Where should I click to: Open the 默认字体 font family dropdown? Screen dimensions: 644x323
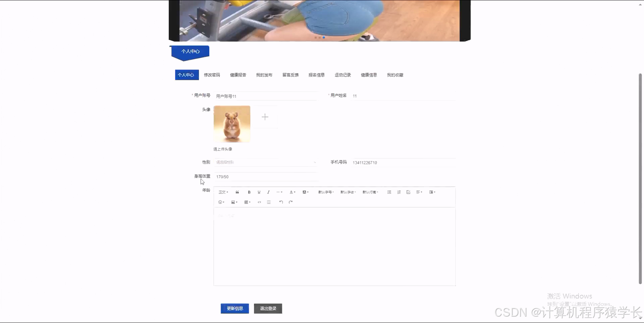[x=348, y=192]
